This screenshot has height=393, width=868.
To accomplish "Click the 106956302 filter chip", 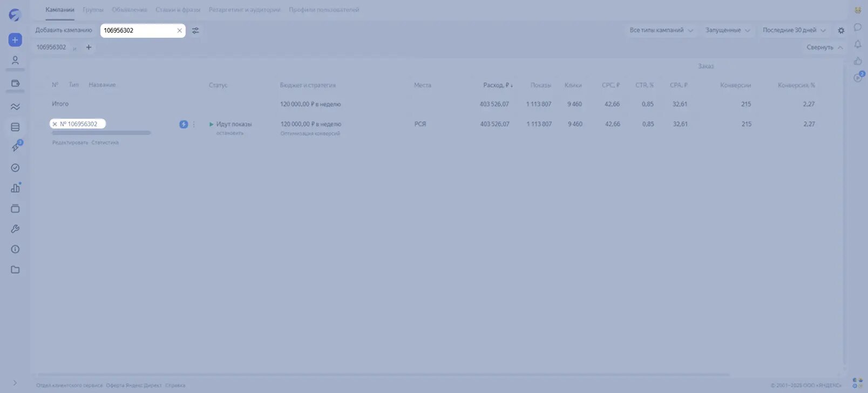I will click(x=51, y=48).
